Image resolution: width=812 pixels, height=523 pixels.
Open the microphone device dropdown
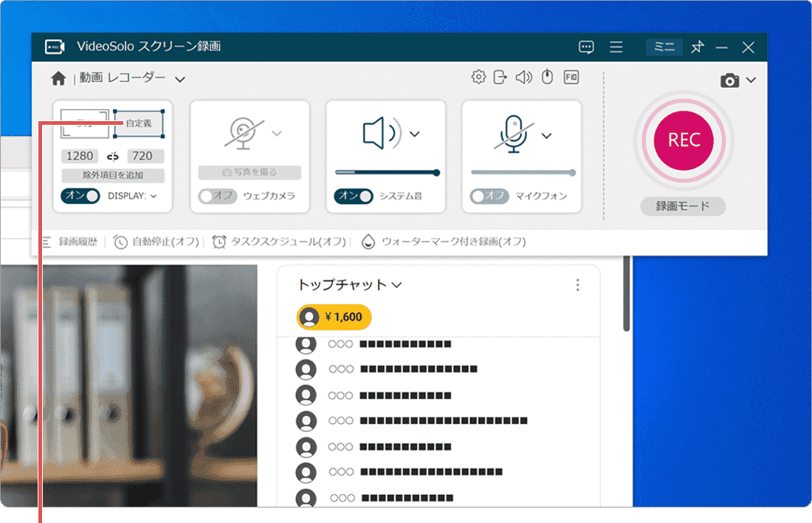click(x=548, y=134)
